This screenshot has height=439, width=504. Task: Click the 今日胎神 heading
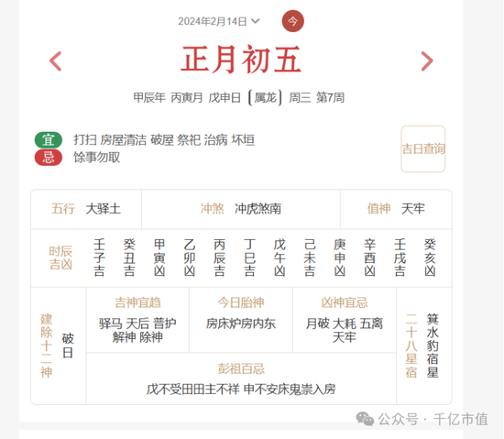[x=241, y=302]
